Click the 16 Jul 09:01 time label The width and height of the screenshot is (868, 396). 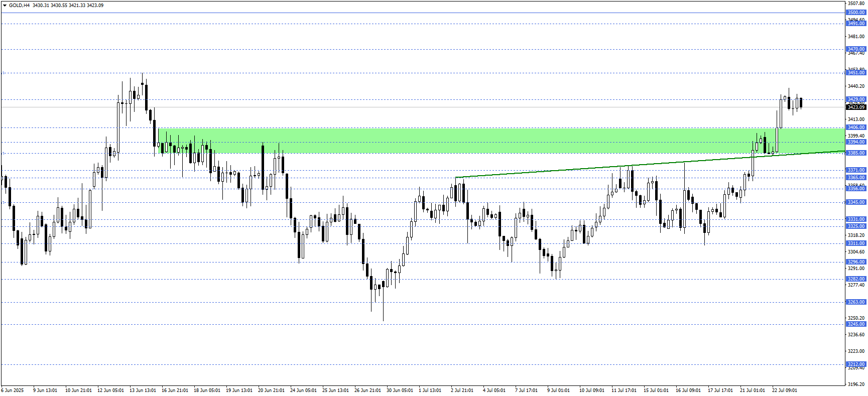[688, 390]
